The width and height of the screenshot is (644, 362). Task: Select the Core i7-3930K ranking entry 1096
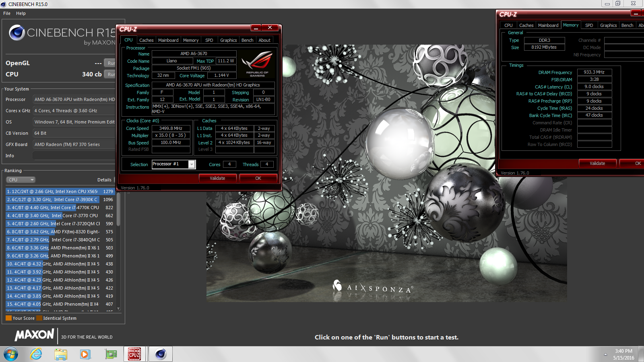coord(60,200)
